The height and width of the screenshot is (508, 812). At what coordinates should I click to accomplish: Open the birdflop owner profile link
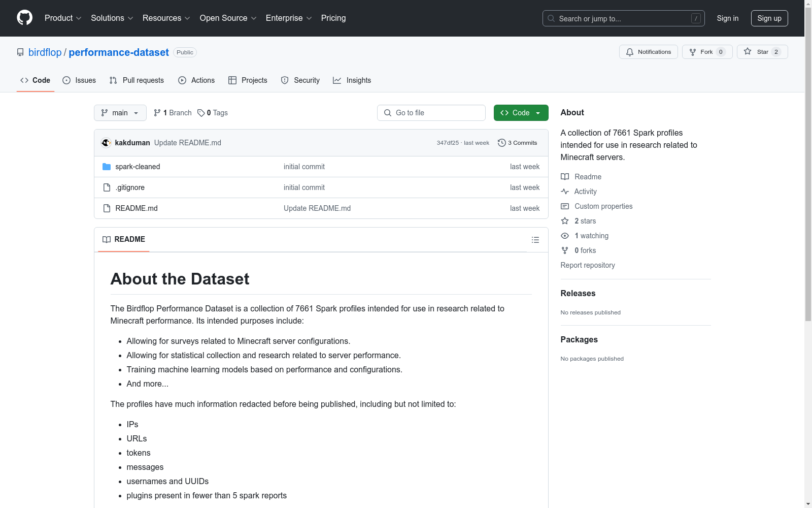coord(45,52)
